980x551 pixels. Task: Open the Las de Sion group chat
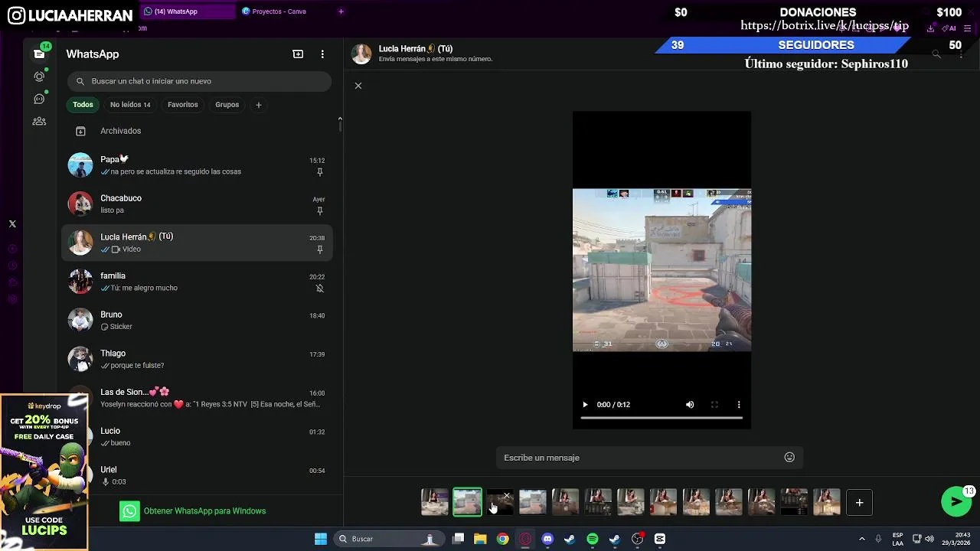198,398
